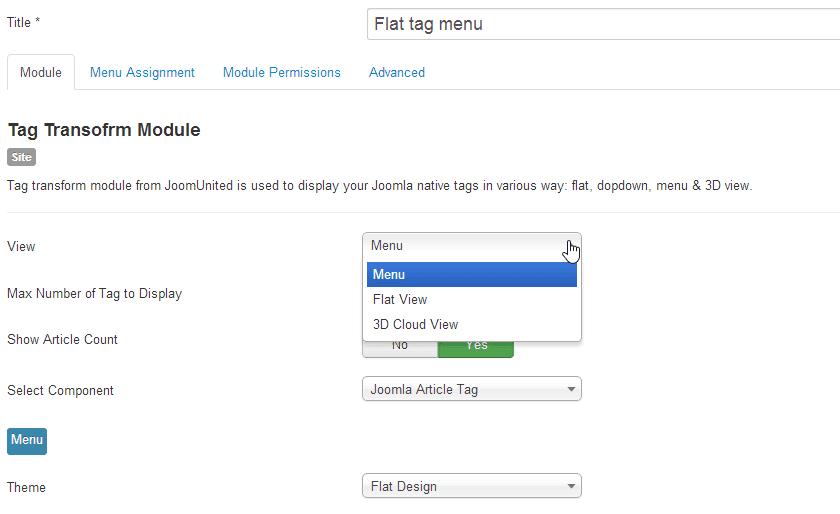Set Show Article Count to No
This screenshot has height=514, width=840.
400,346
